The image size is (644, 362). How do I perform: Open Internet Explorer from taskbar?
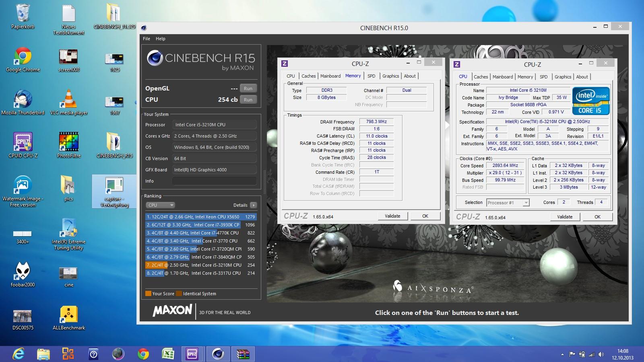19,354
